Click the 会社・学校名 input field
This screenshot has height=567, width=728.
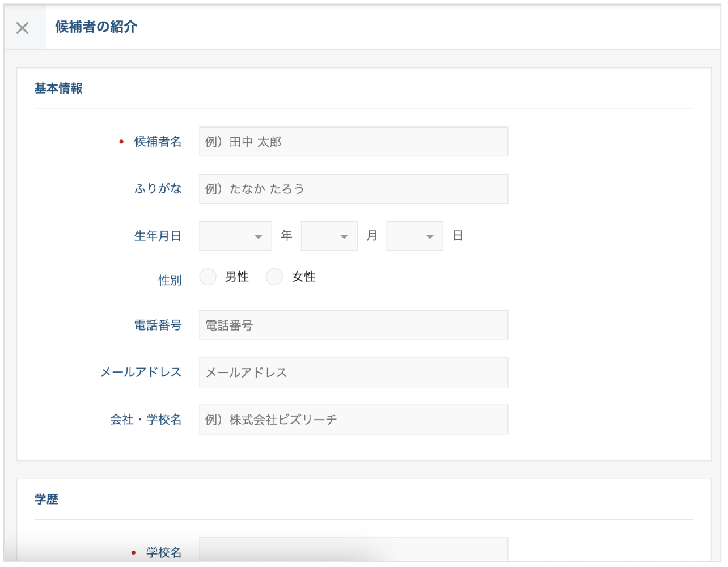tap(353, 420)
